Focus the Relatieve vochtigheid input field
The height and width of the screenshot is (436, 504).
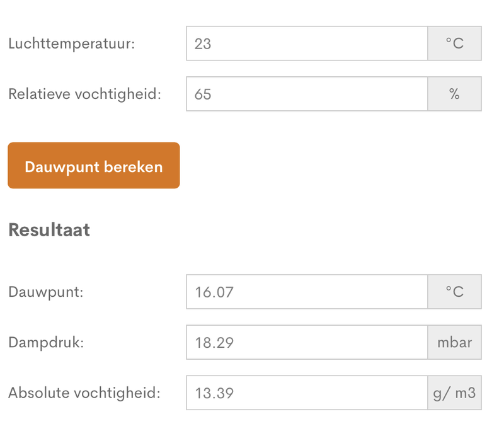click(x=307, y=94)
